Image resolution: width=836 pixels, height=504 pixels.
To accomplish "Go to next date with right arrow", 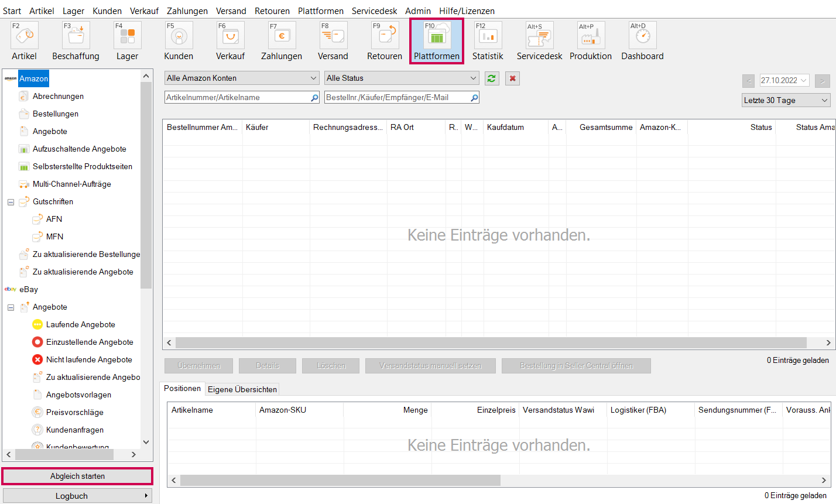I will (x=823, y=81).
